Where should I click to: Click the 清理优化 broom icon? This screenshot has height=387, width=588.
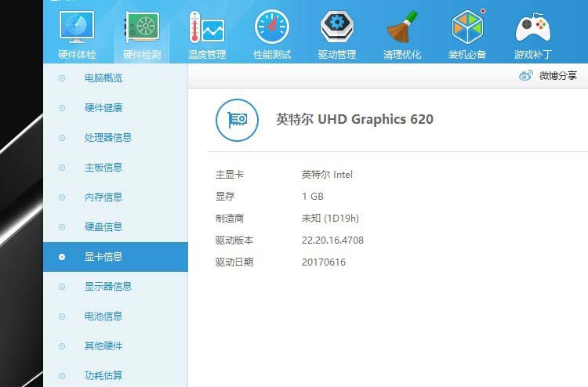click(402, 27)
